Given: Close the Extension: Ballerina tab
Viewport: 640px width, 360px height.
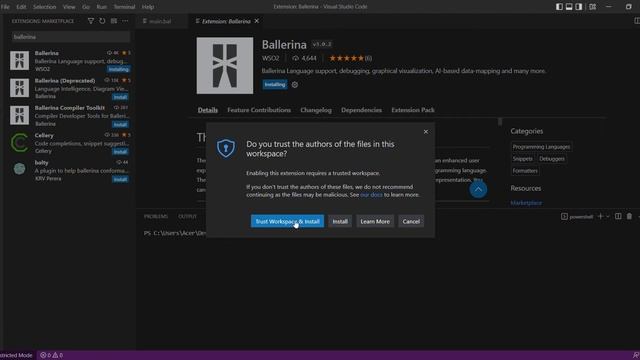Looking at the screenshot, I should tap(257, 21).
